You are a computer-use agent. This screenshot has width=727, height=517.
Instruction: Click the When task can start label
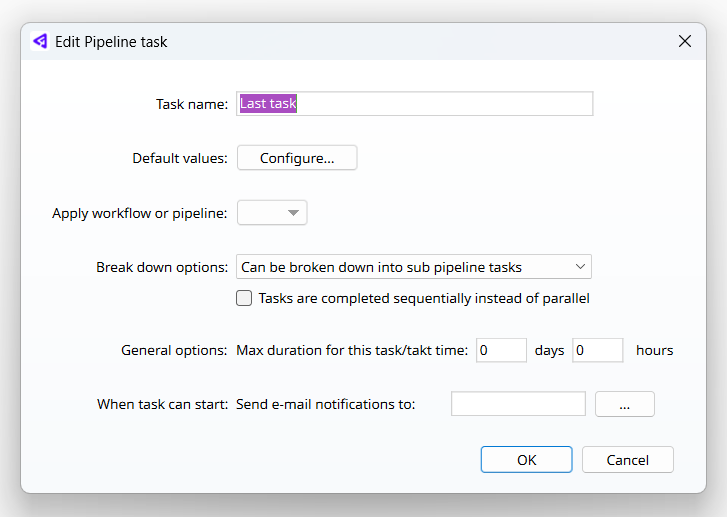click(x=162, y=404)
